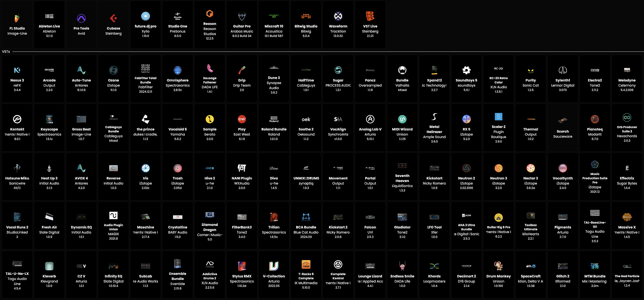
Task: Click the Soundtoys 5 icon
Action: point(466,70)
